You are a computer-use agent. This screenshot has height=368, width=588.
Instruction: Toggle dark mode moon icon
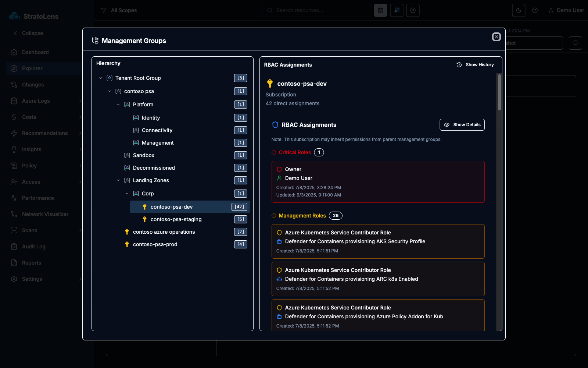[519, 10]
